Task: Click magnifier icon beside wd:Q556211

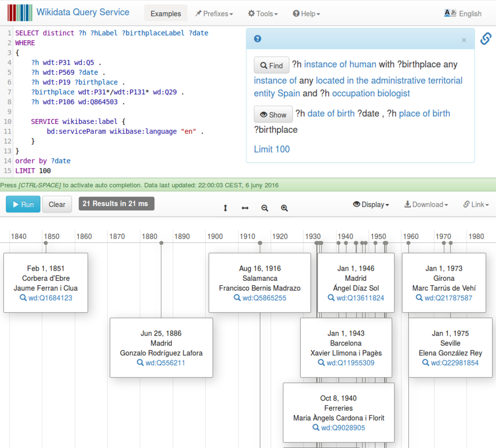Action: click(140, 362)
